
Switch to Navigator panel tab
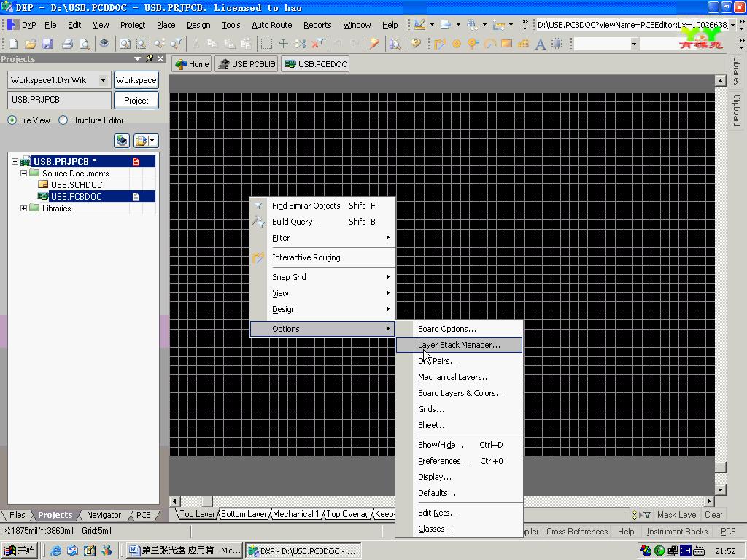coord(104,515)
